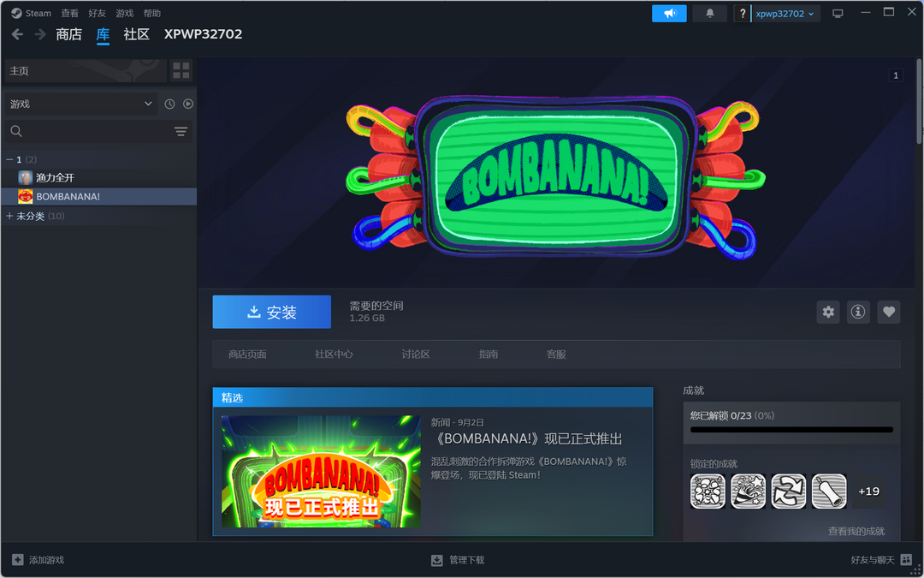Click the 需要的空间 1.26 GB text
Screen dimensions: 924x578
[376, 312]
